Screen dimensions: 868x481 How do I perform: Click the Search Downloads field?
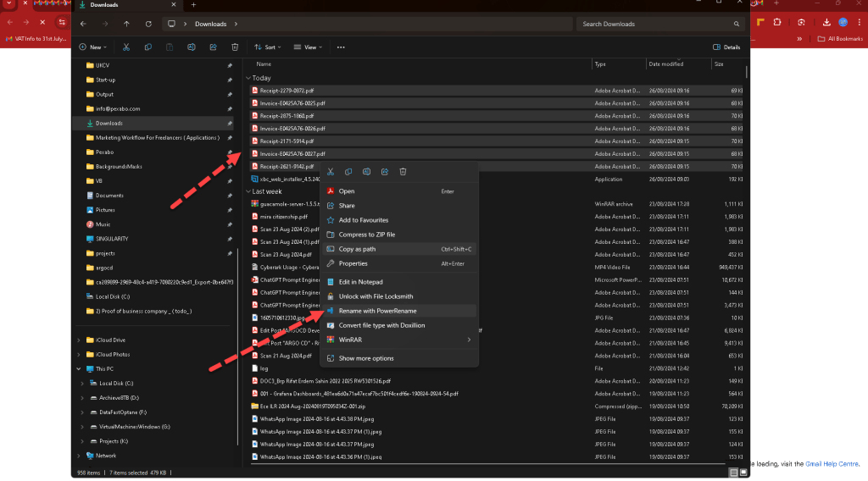click(659, 24)
